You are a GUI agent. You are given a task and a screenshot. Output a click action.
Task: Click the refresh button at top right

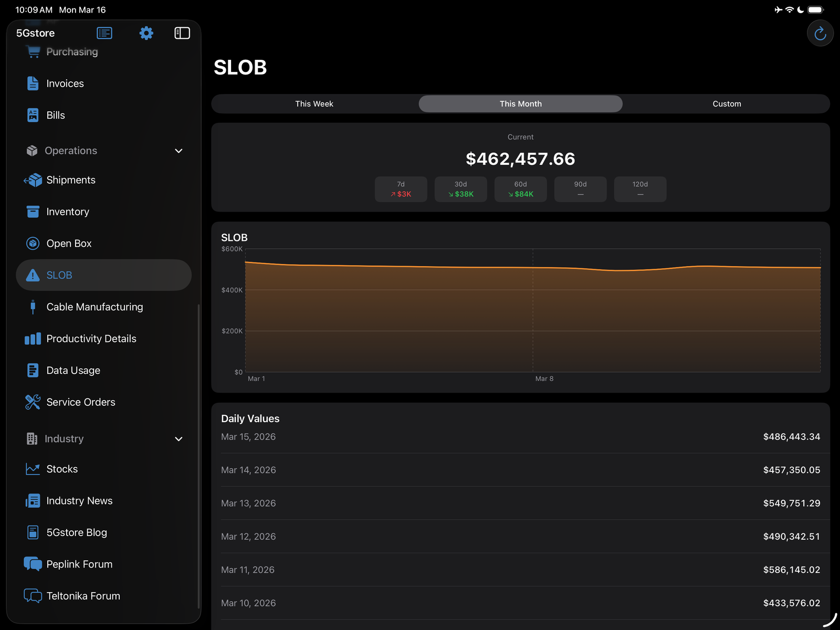coord(820,33)
